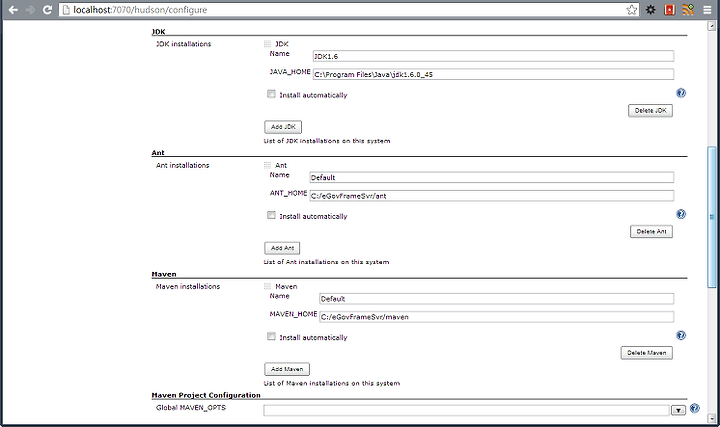This screenshot has width=720, height=427.
Task: Open the Chrome menu button
Action: [x=707, y=10]
